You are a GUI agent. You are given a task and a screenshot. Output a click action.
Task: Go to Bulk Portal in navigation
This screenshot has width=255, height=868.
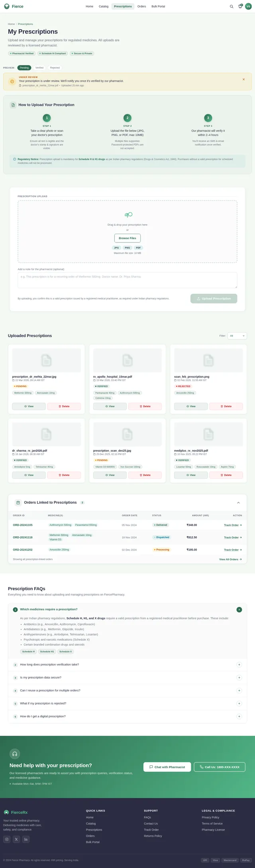(158, 6)
